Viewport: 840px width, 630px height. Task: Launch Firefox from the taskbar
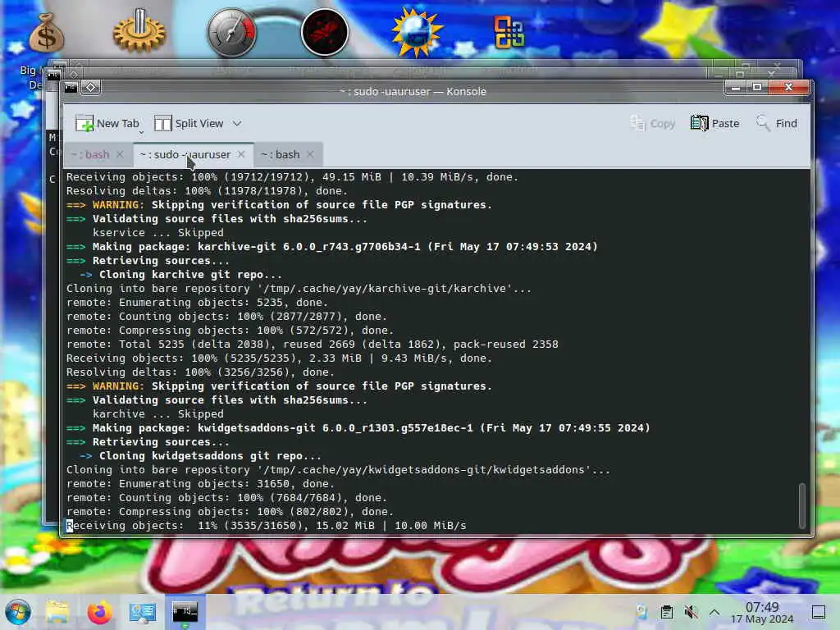99,612
